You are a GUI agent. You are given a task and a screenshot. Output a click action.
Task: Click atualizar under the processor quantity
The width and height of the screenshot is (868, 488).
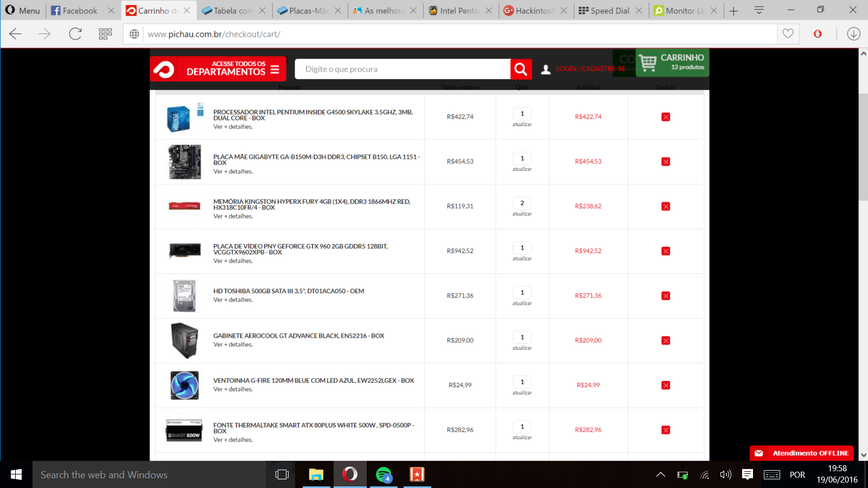(x=522, y=125)
